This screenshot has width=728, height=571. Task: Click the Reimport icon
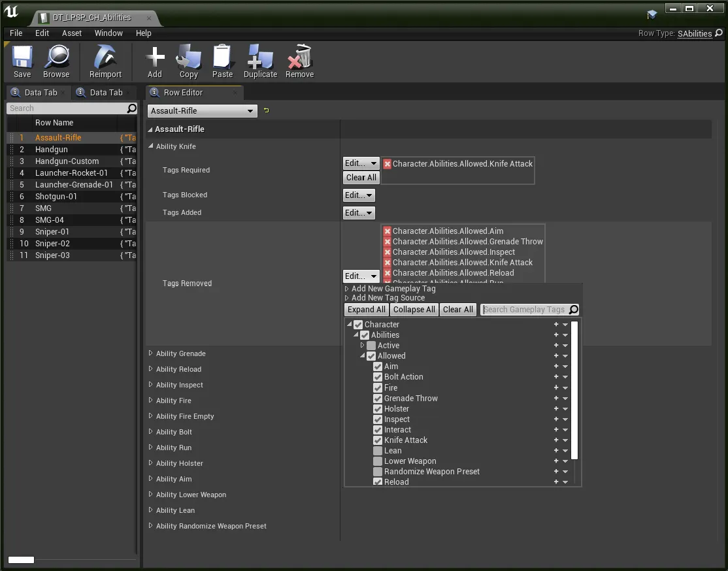click(105, 58)
